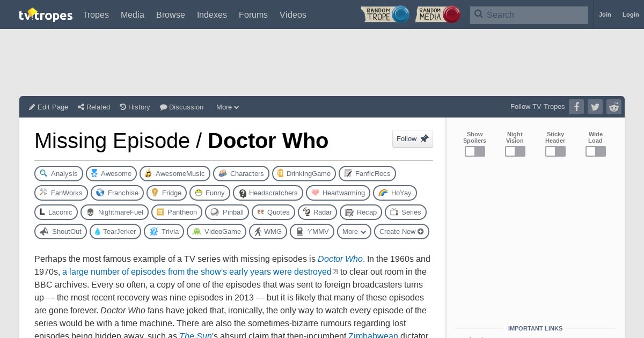The height and width of the screenshot is (338, 644).
Task: Open the Recap subpage
Action: click(x=361, y=212)
